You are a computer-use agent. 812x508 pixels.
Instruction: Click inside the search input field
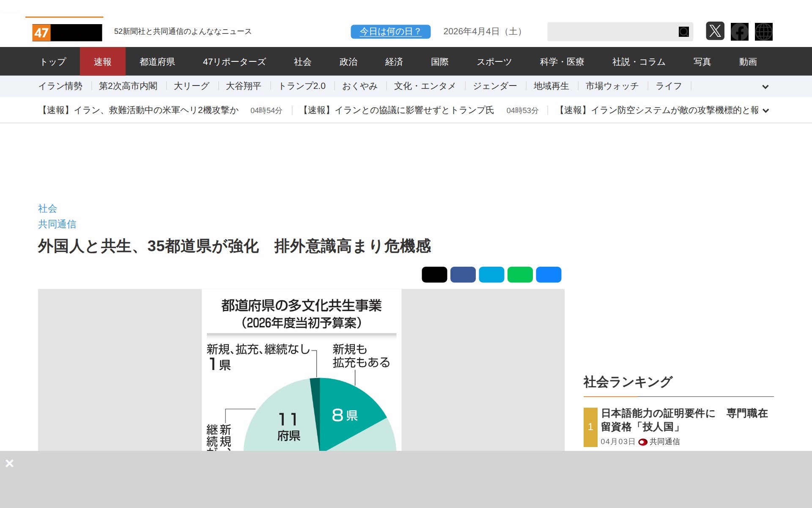pyautogui.click(x=613, y=31)
